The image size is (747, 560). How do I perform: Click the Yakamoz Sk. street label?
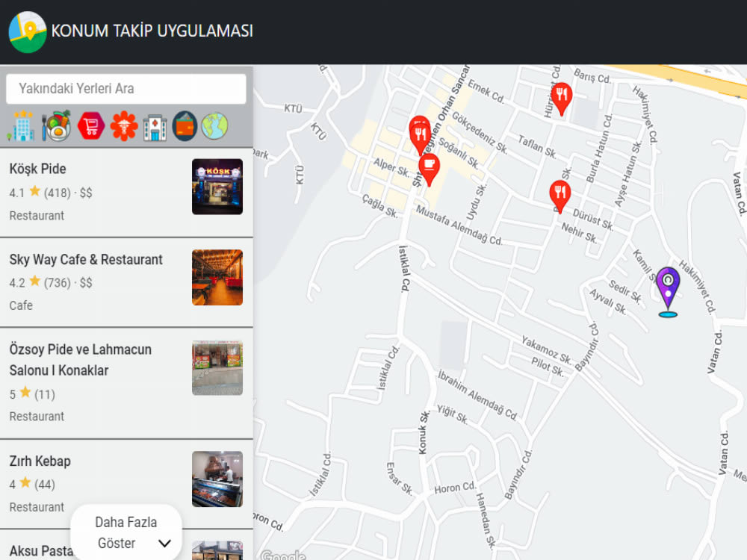(x=546, y=350)
